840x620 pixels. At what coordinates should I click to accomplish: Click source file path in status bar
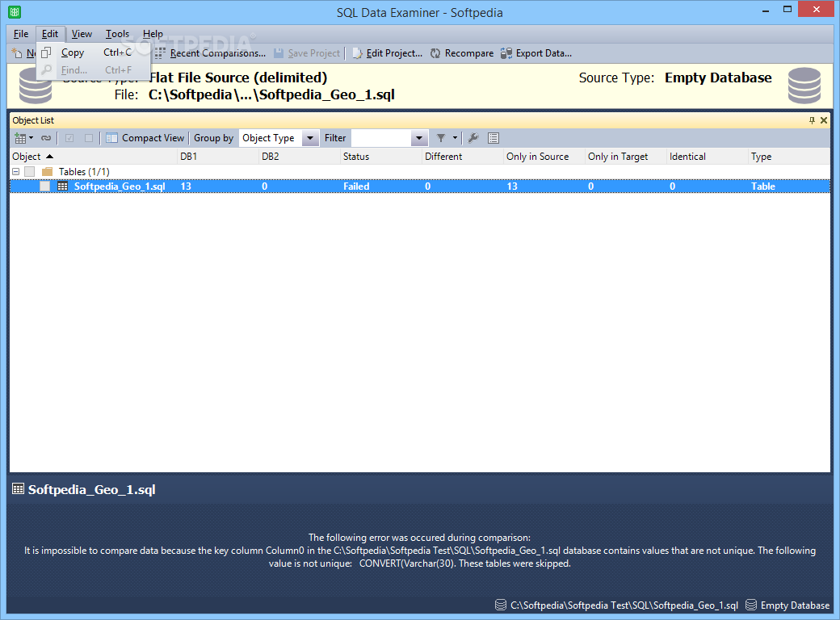[624, 605]
